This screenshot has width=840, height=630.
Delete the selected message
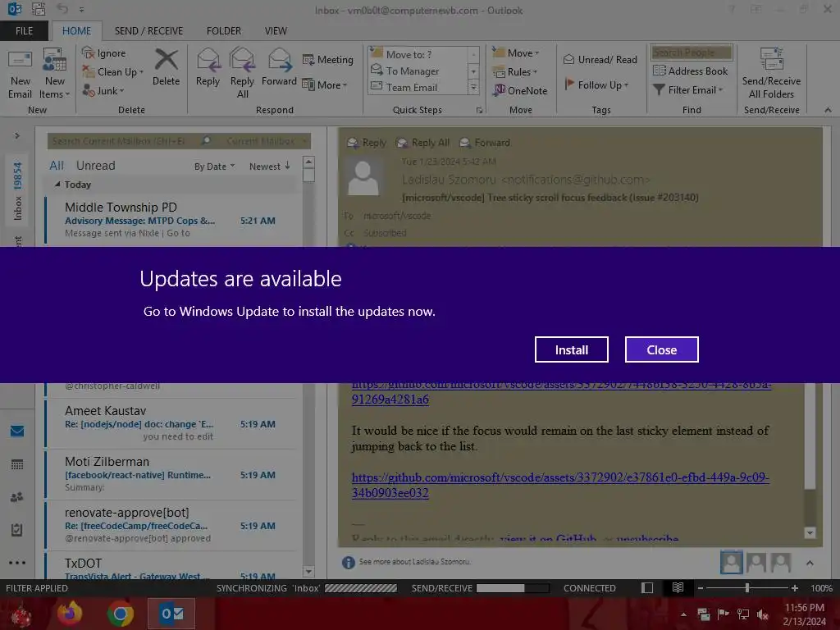[166, 67]
